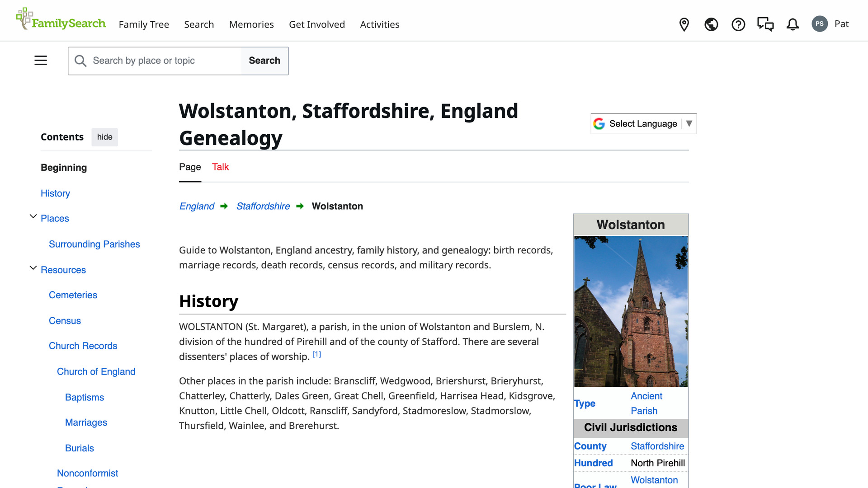Open the Ancient Parish type link
868x488 pixels.
pyautogui.click(x=646, y=404)
